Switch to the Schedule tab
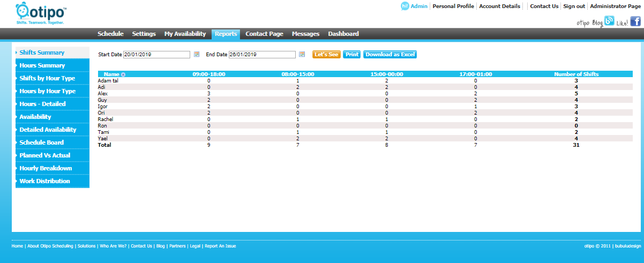The height and width of the screenshot is (263, 644). 110,34
